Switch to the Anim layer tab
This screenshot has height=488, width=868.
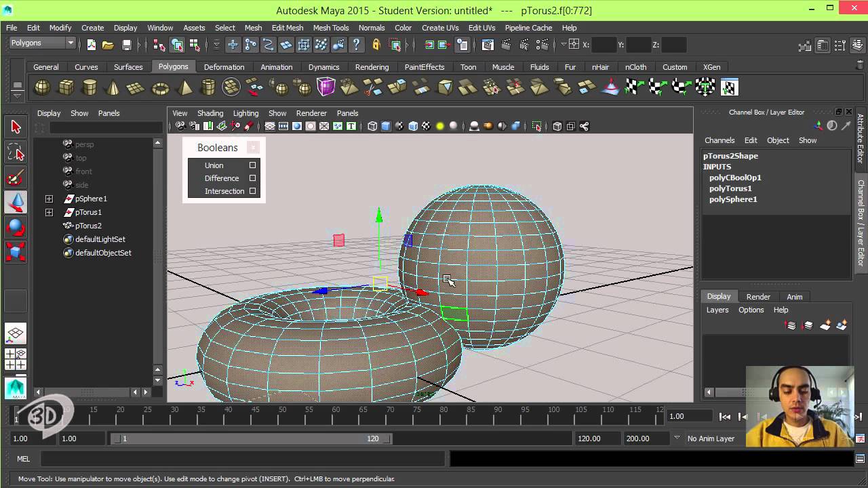(x=794, y=297)
